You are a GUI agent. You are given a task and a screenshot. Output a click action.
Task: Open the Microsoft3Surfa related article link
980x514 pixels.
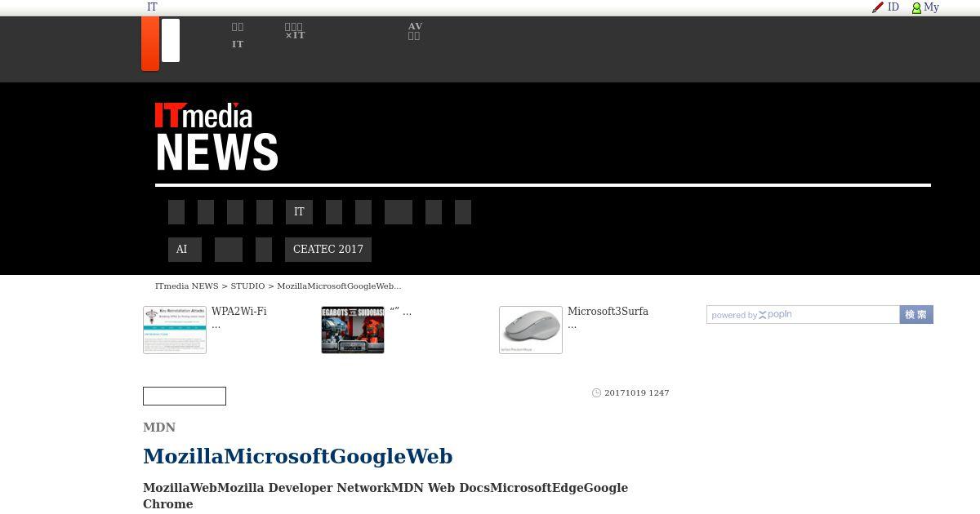608,317
